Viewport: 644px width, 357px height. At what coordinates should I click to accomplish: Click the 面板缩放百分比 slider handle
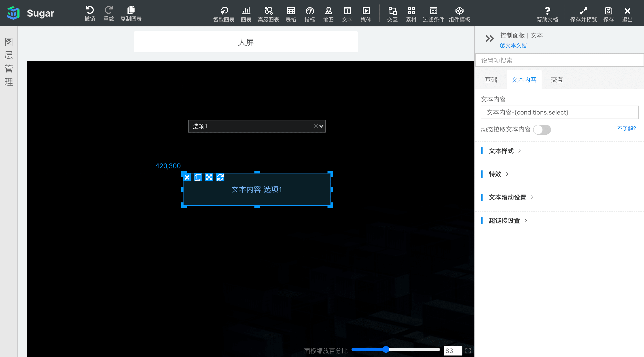pos(386,349)
